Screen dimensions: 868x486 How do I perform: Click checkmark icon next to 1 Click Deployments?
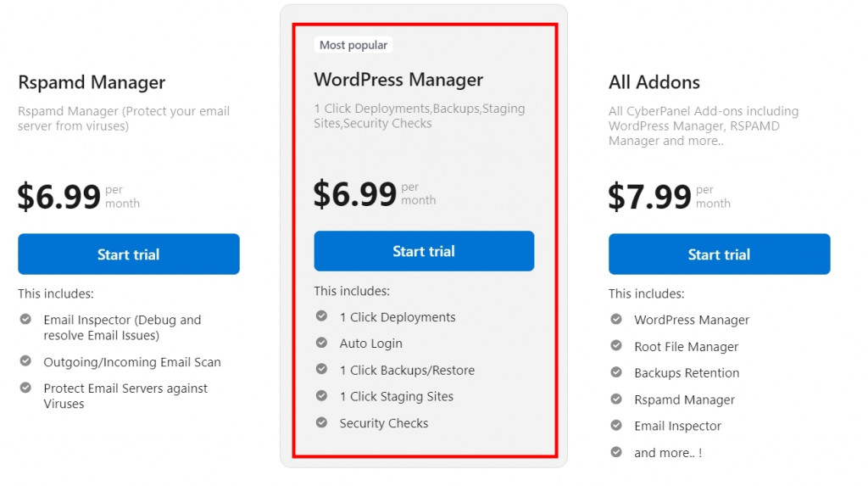(x=321, y=316)
